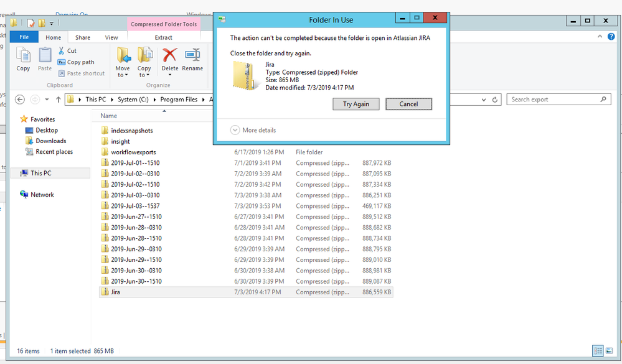Collapse the ribbon with the chevron
Image resolution: width=622 pixels, height=364 pixels.
600,37
